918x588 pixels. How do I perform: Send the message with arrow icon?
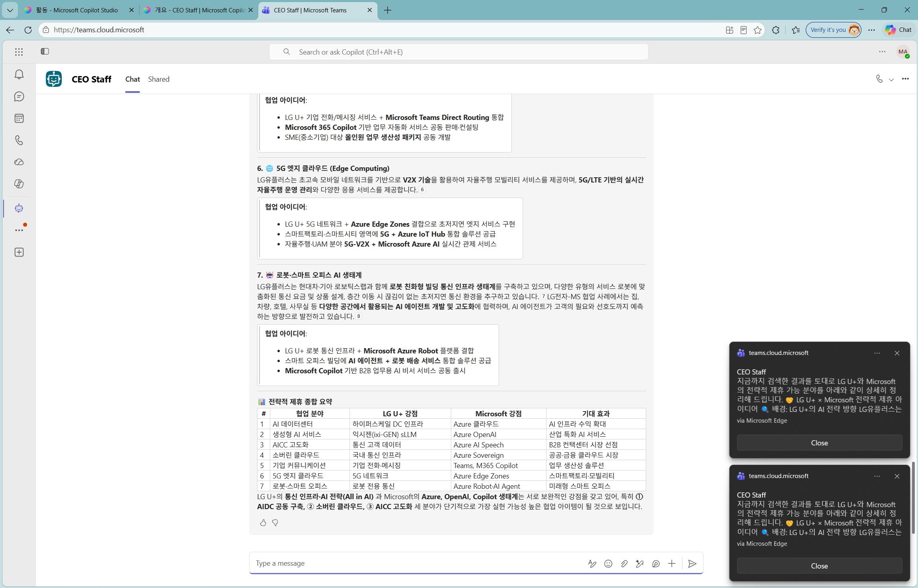coord(692,564)
